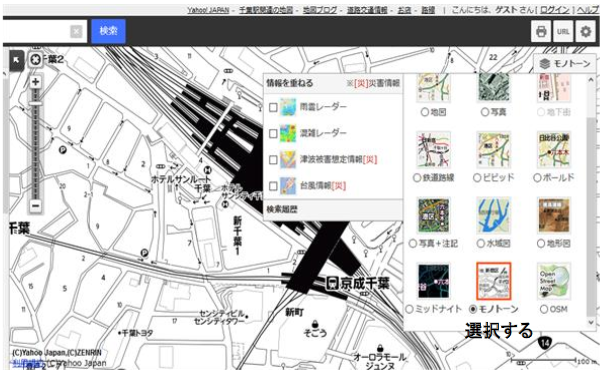604x377 pixels.
Task: Click the map type list scroll-up arrow
Action: 591,80
